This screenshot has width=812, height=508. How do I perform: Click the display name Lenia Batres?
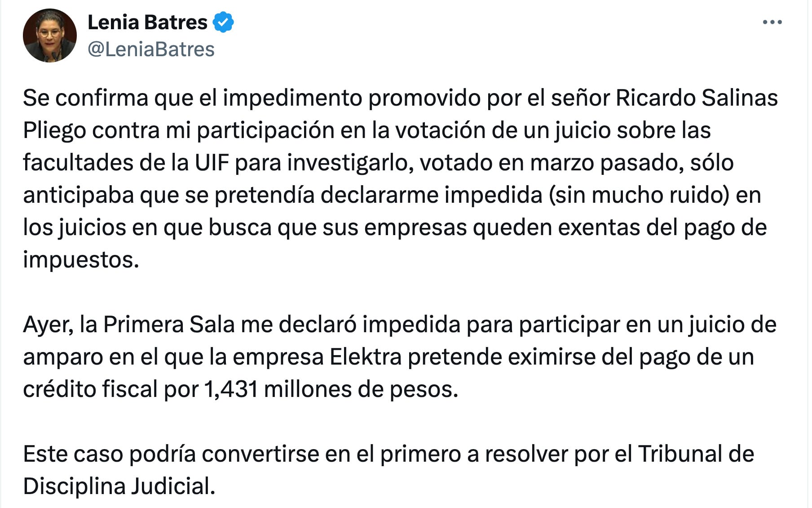(147, 22)
